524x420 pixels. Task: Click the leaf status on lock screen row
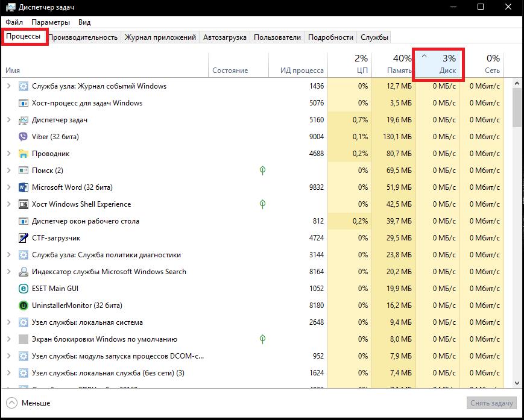tap(263, 339)
